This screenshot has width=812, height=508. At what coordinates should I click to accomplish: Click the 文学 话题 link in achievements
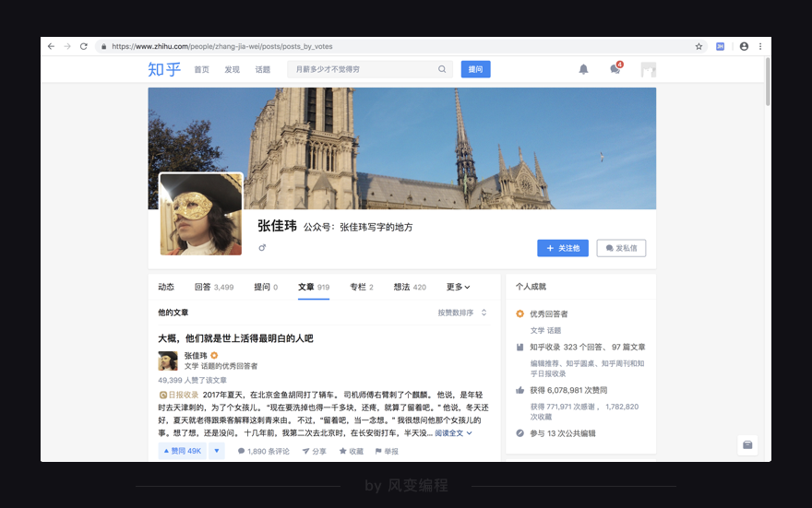pyautogui.click(x=545, y=330)
